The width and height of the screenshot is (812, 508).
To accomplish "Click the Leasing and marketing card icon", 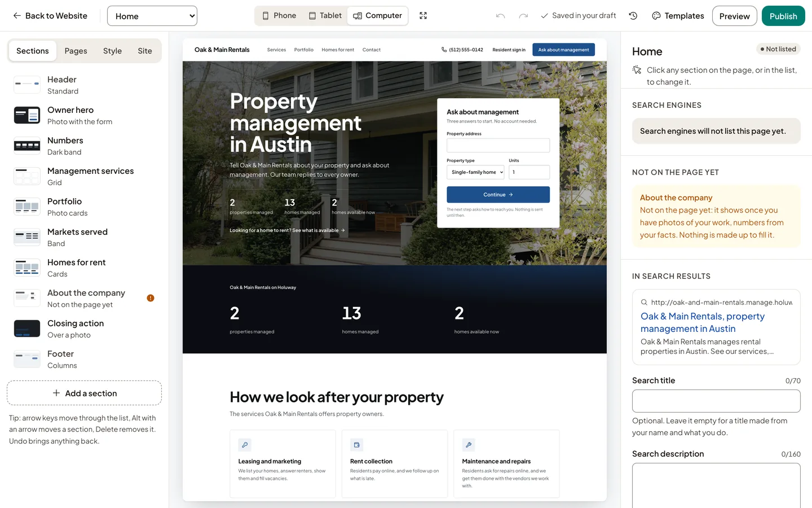I will (x=245, y=445).
